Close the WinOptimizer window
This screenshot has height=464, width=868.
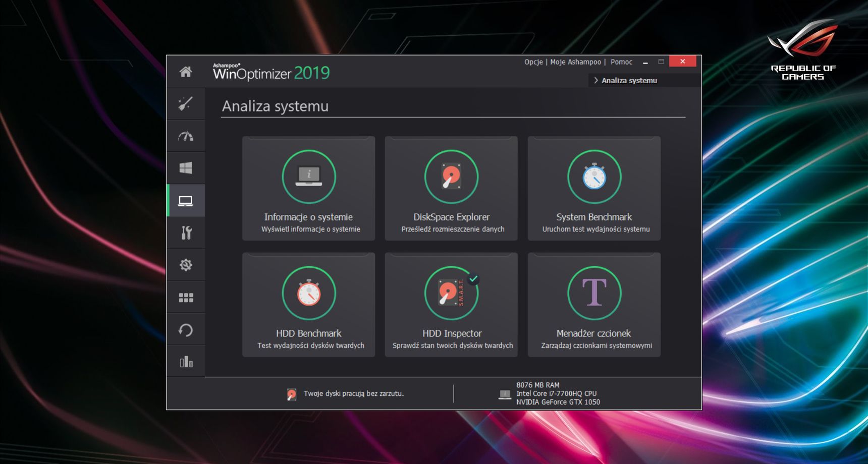682,61
